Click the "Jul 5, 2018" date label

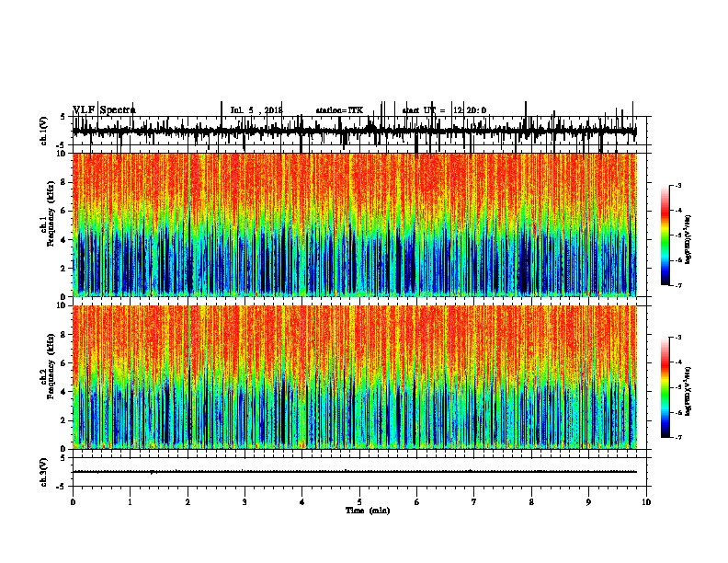click(x=256, y=110)
